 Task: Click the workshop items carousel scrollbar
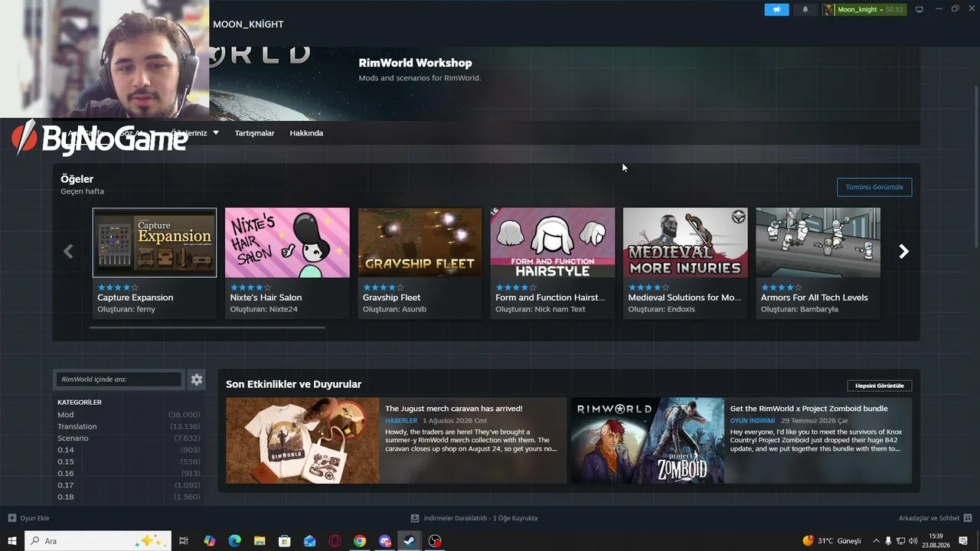(x=207, y=328)
